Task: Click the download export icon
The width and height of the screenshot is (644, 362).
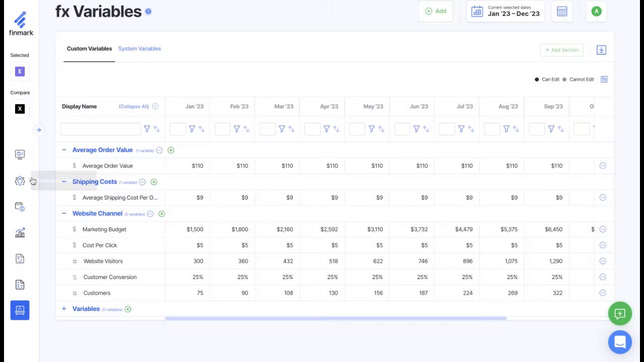Action: coord(601,50)
